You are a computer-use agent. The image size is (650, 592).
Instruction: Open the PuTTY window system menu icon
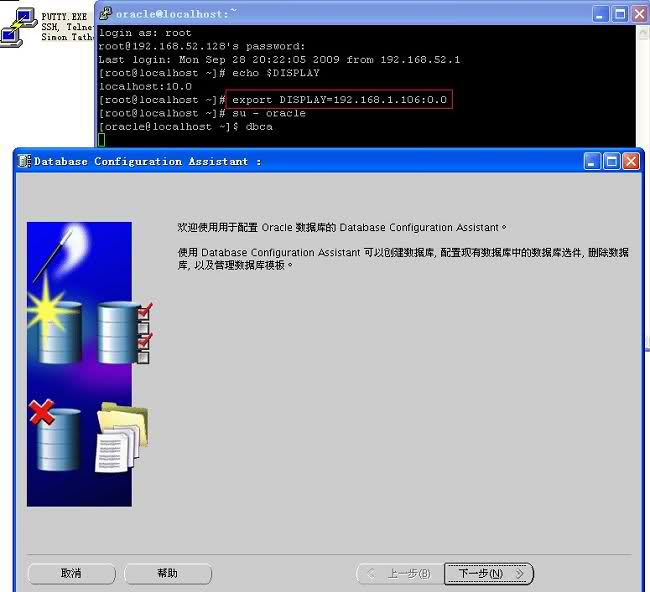coord(105,13)
